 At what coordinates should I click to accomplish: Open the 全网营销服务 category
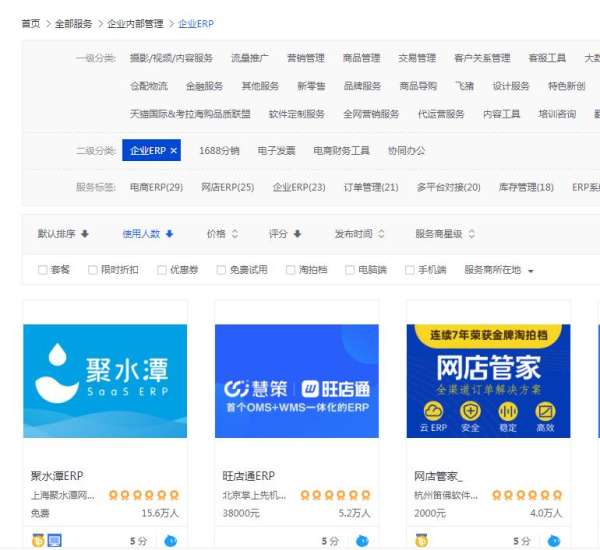(371, 114)
